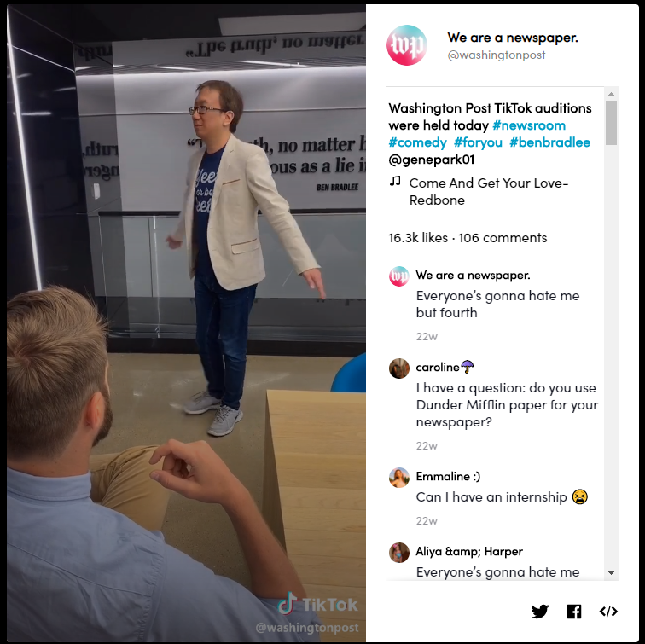Click the music note icon

[x=395, y=181]
